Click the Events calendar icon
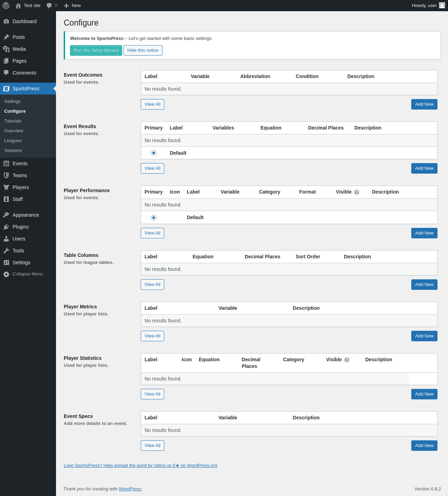The image size is (448, 496). 6,163
